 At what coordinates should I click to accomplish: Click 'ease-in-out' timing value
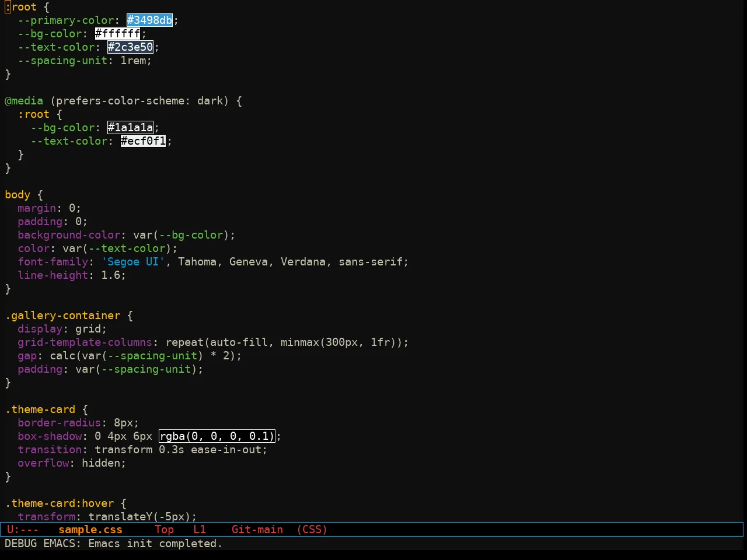(226, 450)
